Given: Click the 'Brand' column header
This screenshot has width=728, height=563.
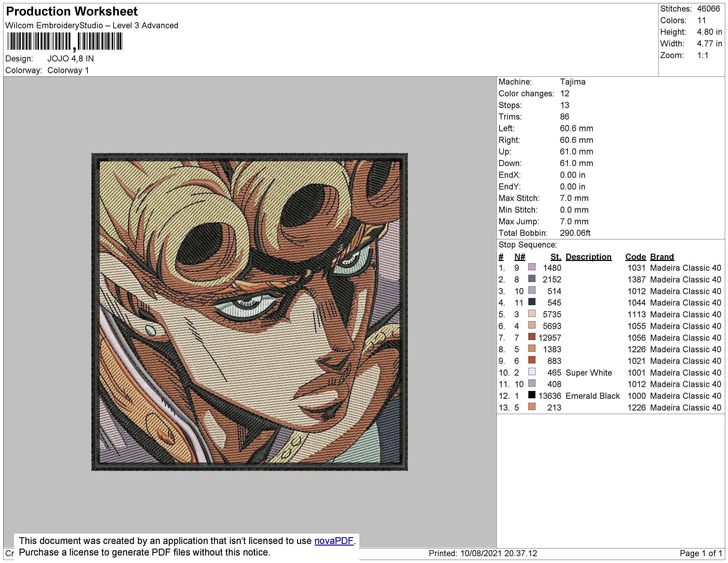Looking at the screenshot, I should tap(662, 257).
